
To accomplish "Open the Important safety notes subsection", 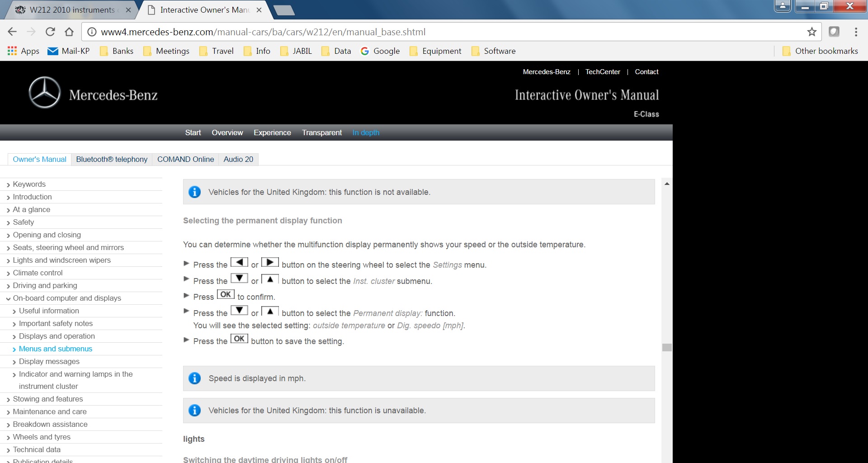I will click(x=56, y=323).
